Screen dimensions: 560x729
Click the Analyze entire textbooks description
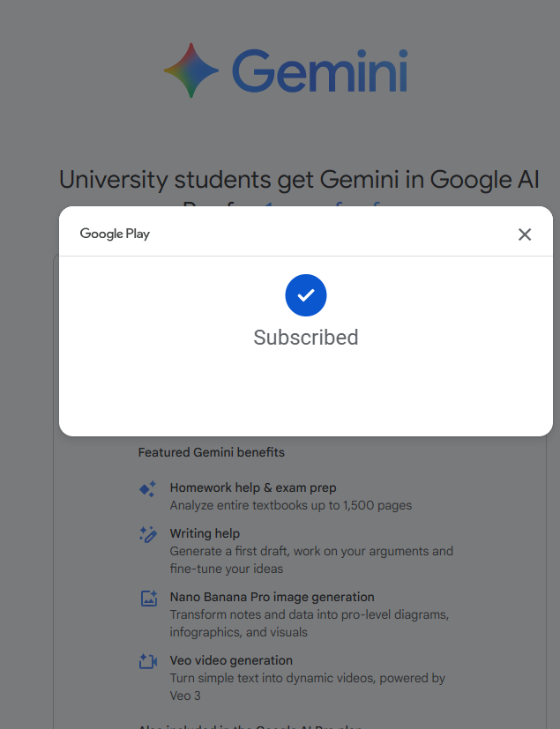pyautogui.click(x=291, y=505)
